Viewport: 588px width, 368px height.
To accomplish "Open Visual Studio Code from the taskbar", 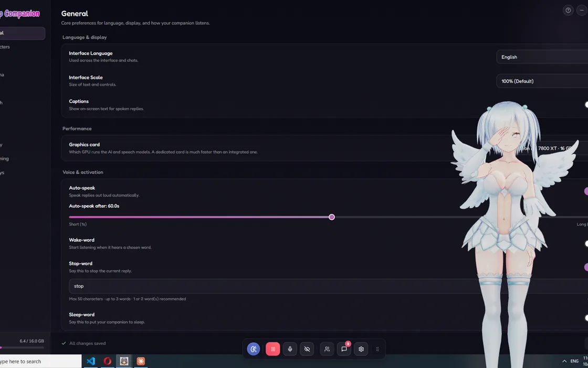I will pos(91,361).
